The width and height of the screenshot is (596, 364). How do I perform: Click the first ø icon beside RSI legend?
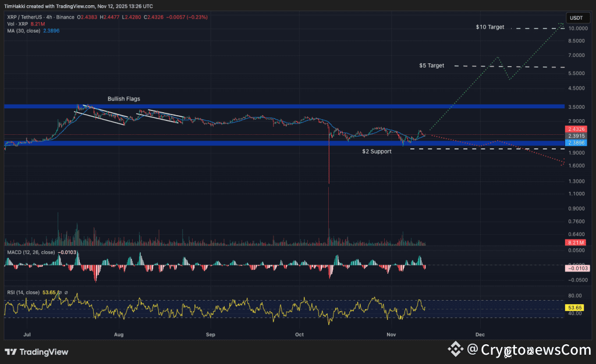[60, 292]
